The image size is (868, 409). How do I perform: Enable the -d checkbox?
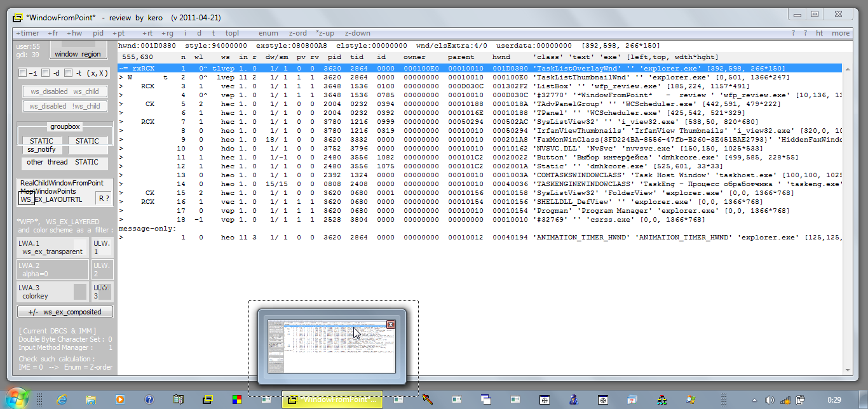pos(46,72)
